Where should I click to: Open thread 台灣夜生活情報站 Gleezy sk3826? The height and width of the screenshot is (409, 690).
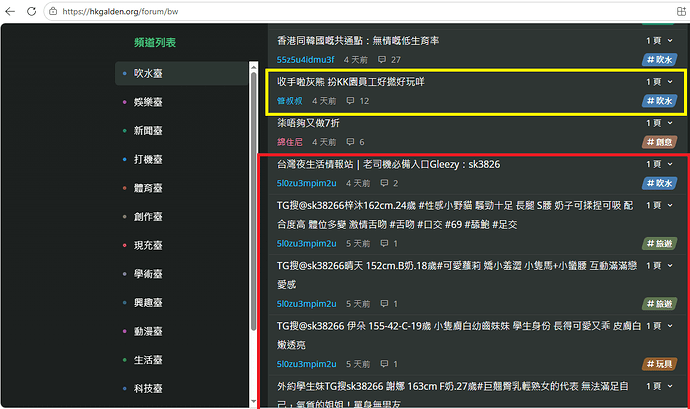click(388, 164)
